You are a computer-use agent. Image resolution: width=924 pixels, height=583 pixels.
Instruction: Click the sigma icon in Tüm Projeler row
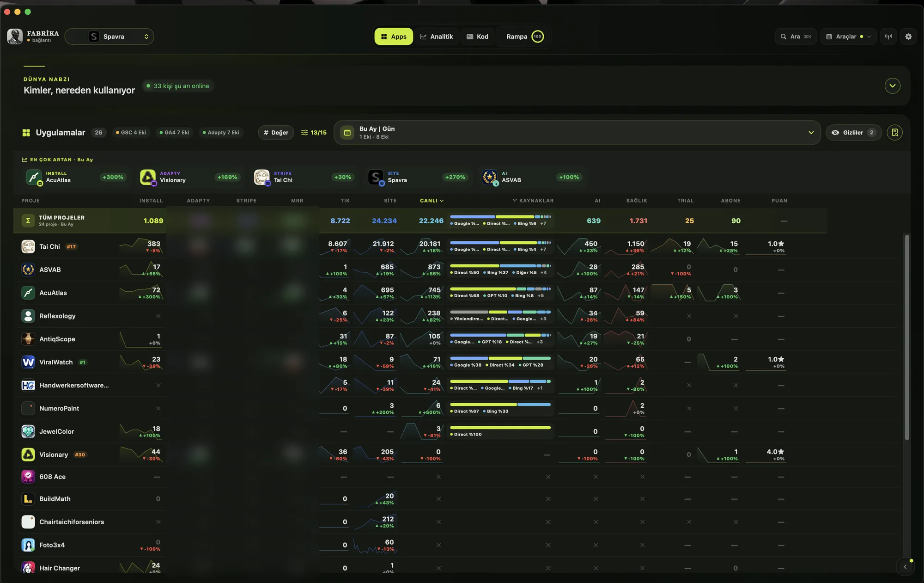coord(28,221)
